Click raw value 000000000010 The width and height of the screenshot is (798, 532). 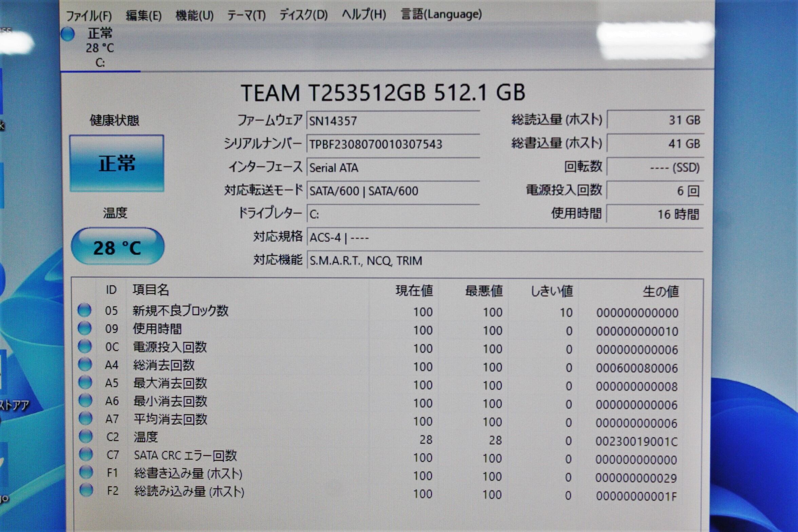click(637, 331)
